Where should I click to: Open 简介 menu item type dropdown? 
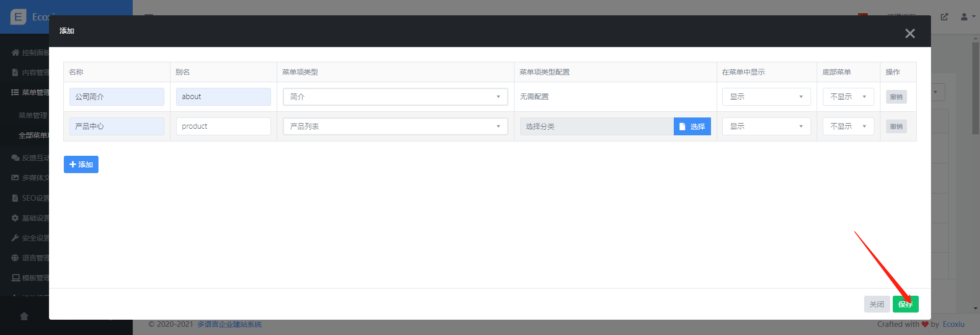click(395, 97)
